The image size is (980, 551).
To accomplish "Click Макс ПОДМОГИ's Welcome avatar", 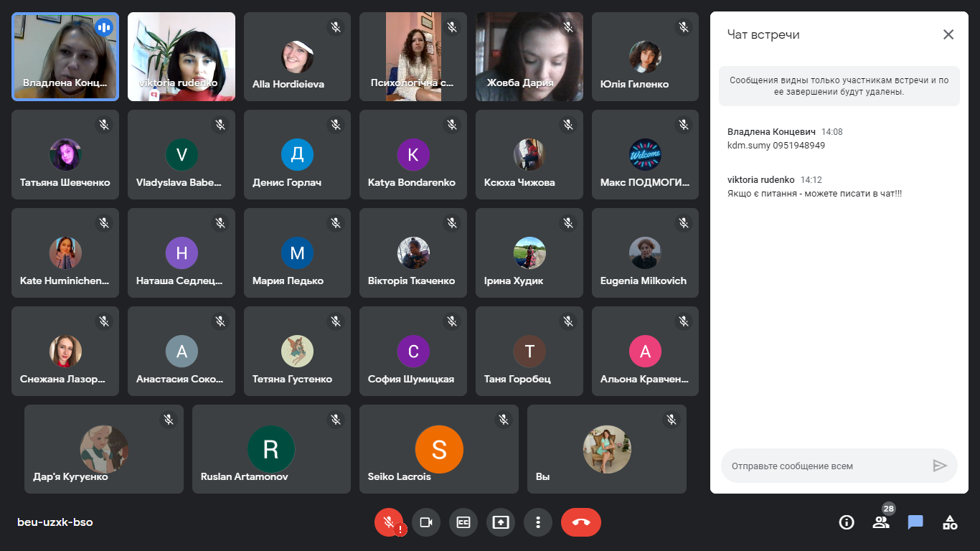I will click(645, 155).
